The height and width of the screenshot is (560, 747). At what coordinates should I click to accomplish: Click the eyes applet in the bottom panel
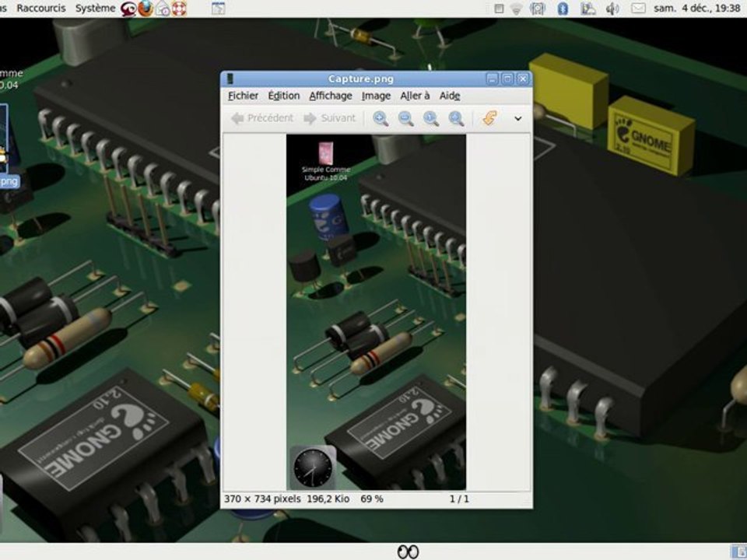coord(409,552)
